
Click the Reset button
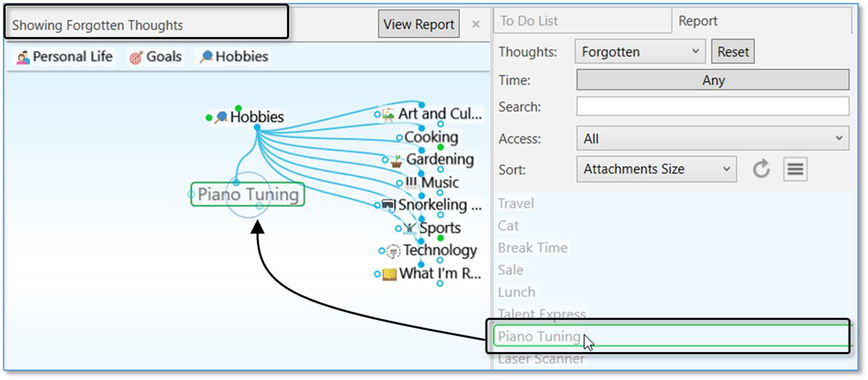pos(733,52)
